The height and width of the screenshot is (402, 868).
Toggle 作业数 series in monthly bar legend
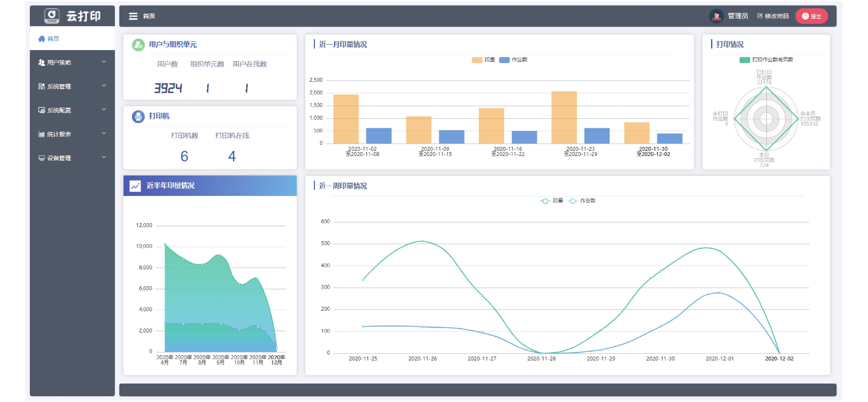tap(513, 60)
